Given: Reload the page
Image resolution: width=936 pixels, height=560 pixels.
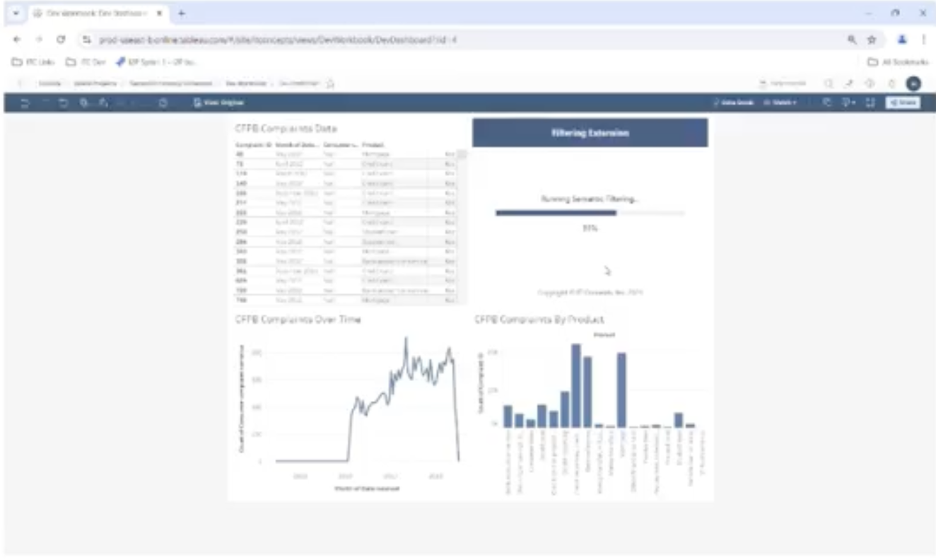Looking at the screenshot, I should click(61, 40).
